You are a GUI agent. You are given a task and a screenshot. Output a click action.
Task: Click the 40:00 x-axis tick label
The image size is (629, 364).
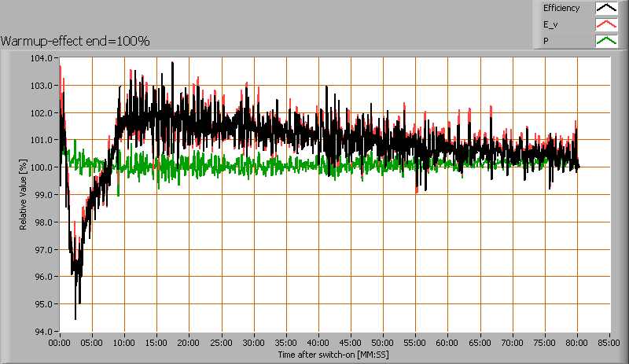(318, 343)
